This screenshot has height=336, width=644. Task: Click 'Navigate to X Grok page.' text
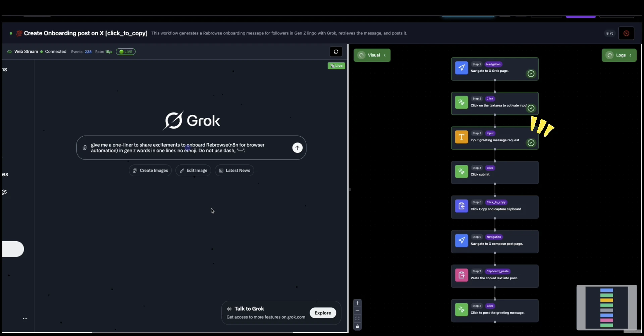pyautogui.click(x=489, y=71)
